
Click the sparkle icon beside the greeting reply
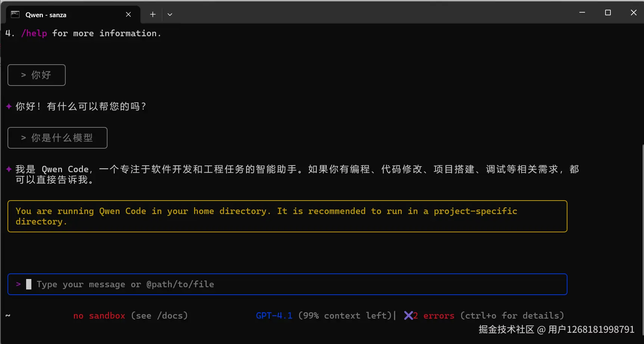click(x=9, y=106)
